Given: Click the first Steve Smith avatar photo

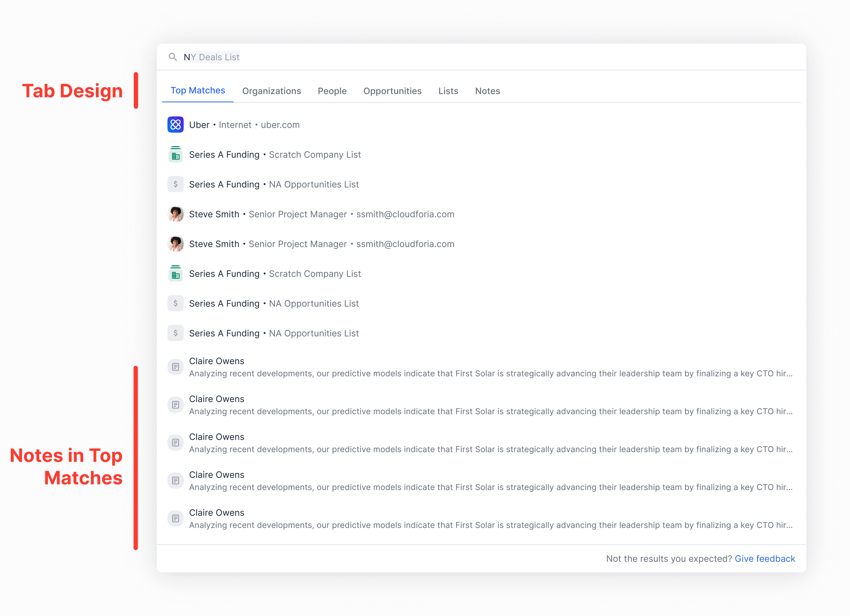Looking at the screenshot, I should (175, 214).
